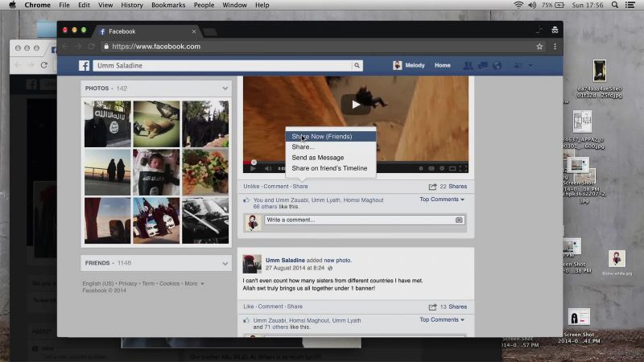The width and height of the screenshot is (644, 362).
Task: Open account dropdown arrow in Facebook header
Action: coord(530,66)
